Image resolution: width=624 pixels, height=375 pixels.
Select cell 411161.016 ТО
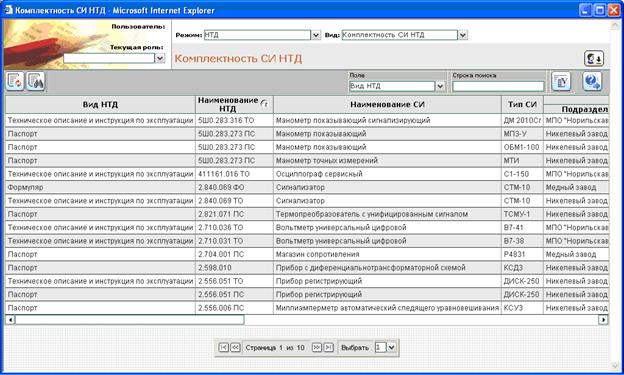234,174
